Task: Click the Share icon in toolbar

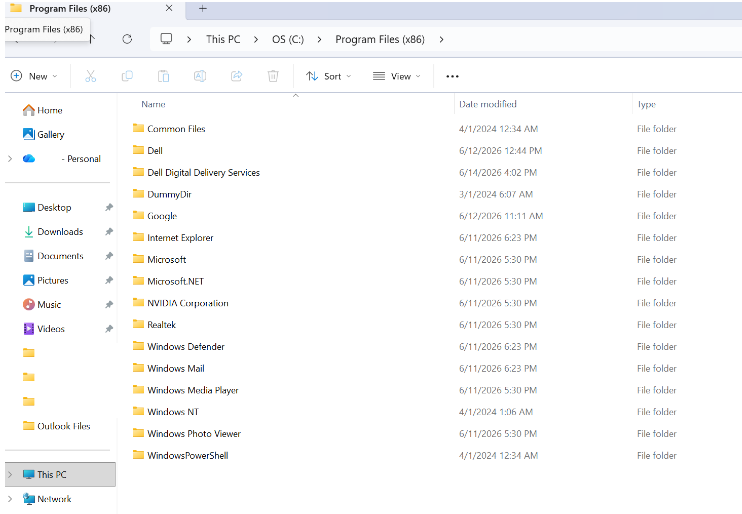Action: 237,76
